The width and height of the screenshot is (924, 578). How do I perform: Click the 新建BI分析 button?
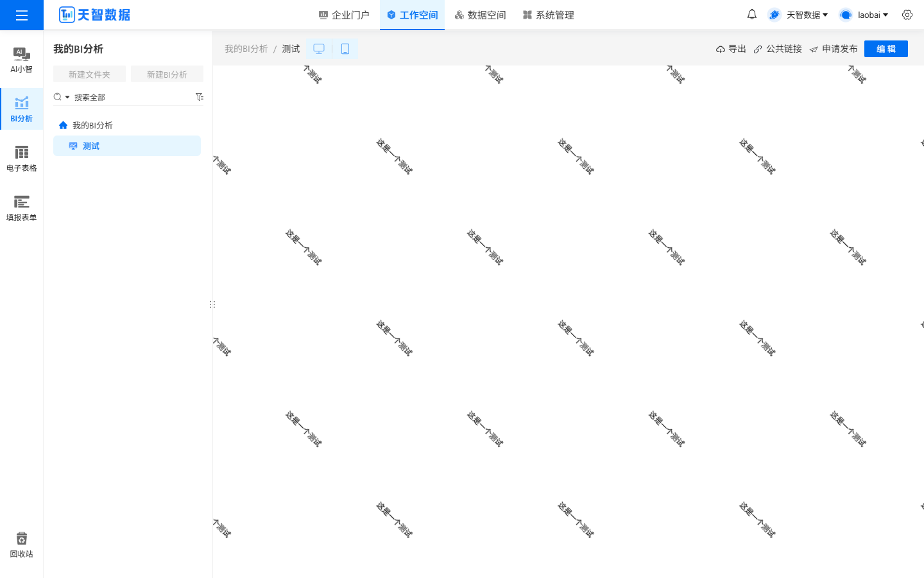coord(167,74)
